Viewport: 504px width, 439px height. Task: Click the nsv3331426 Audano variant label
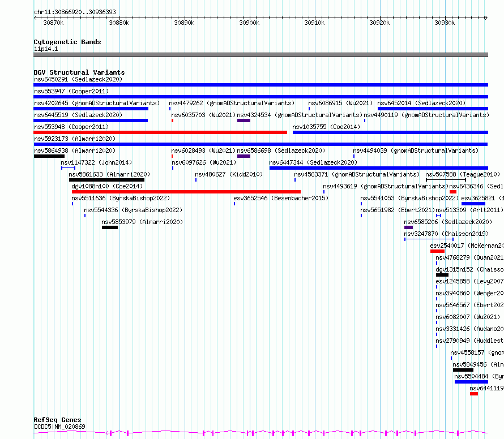click(469, 329)
